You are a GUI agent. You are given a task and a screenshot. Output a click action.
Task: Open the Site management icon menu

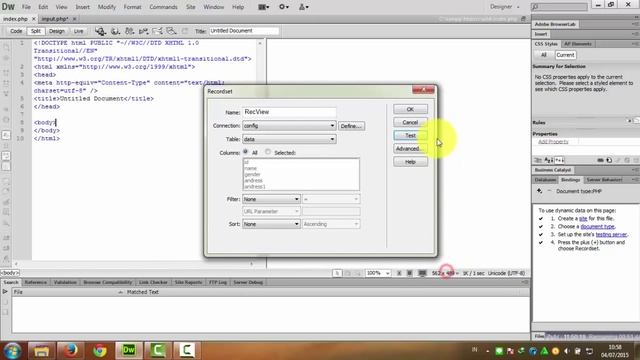click(x=304, y=7)
